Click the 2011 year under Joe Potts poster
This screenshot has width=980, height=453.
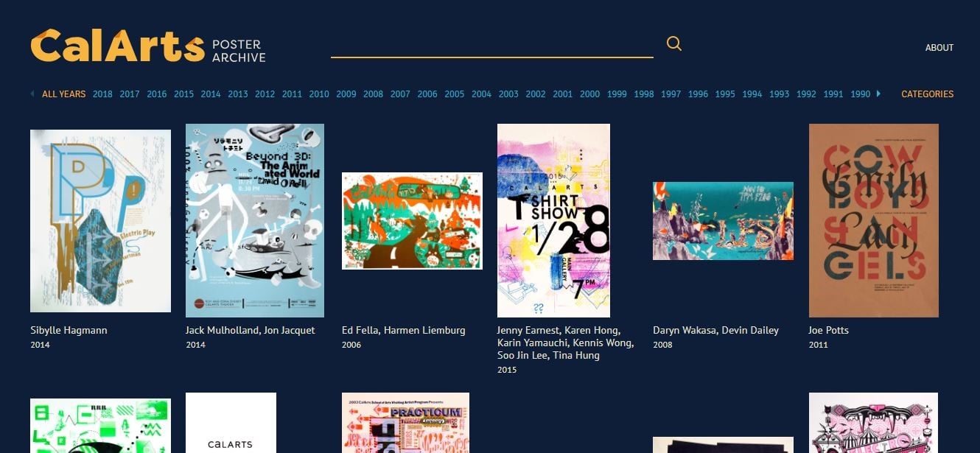click(x=819, y=345)
